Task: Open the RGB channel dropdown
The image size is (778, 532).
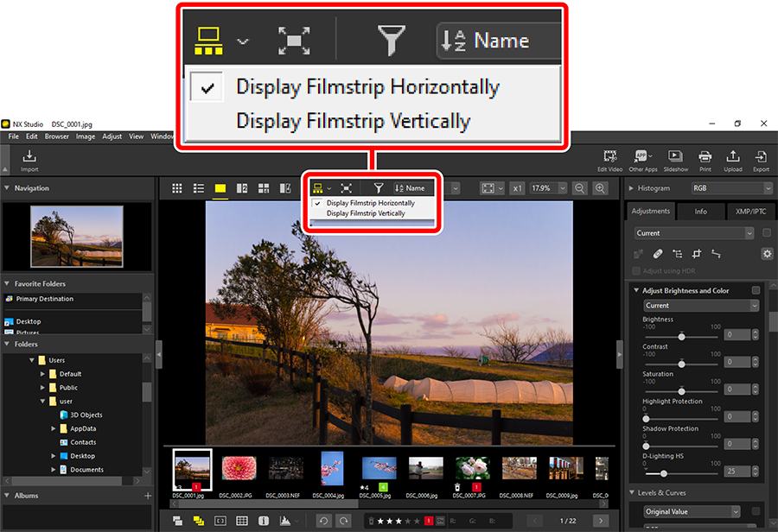Action: tap(732, 188)
